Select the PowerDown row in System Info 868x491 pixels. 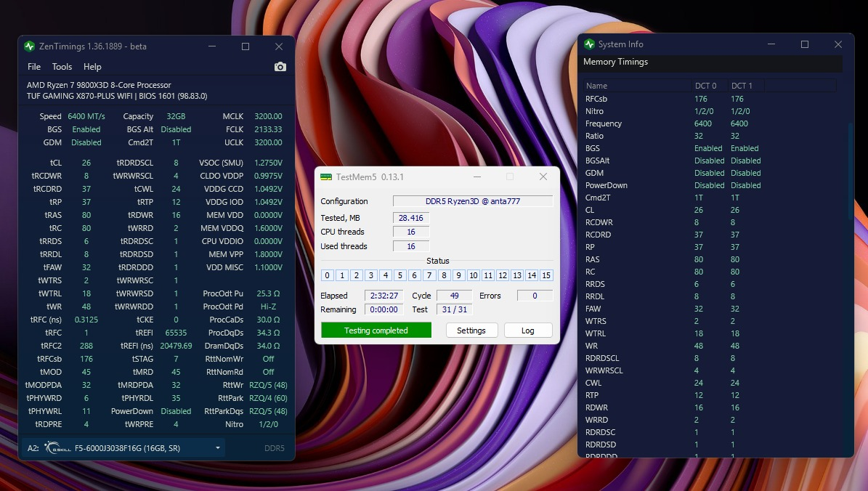point(710,185)
